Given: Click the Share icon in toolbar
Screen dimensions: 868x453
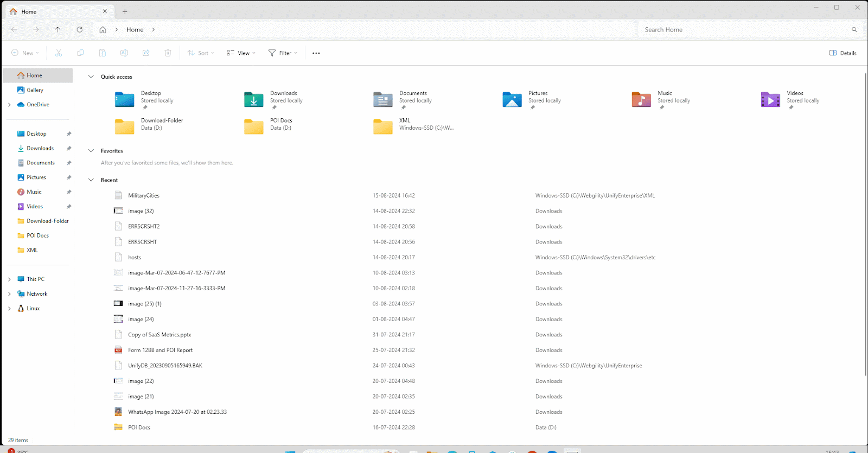Looking at the screenshot, I should pyautogui.click(x=146, y=53).
